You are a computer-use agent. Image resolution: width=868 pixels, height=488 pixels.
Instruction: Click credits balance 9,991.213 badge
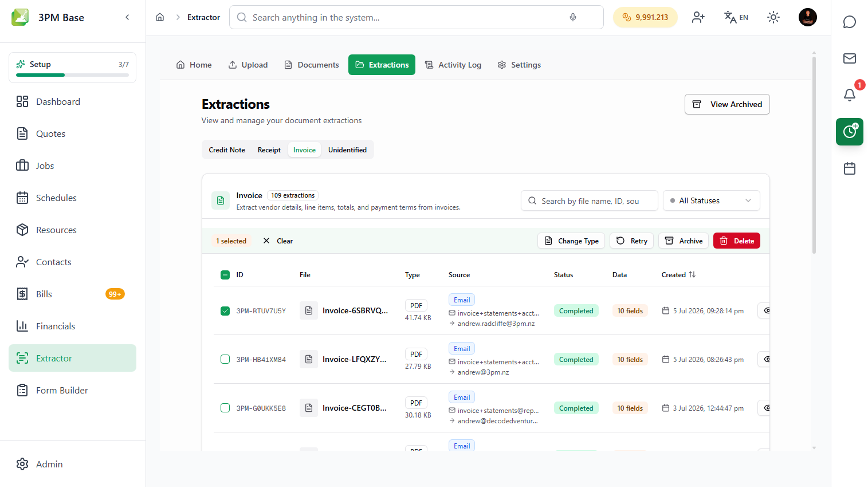pyautogui.click(x=645, y=17)
